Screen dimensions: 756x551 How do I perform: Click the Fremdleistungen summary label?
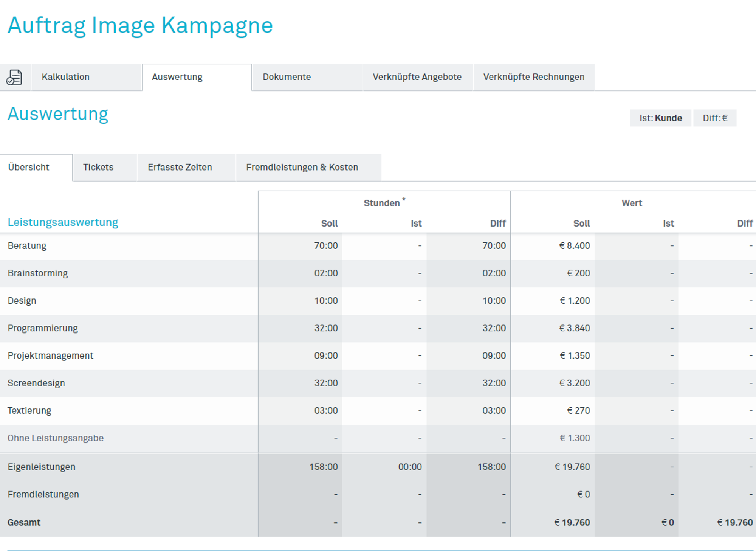point(43,494)
